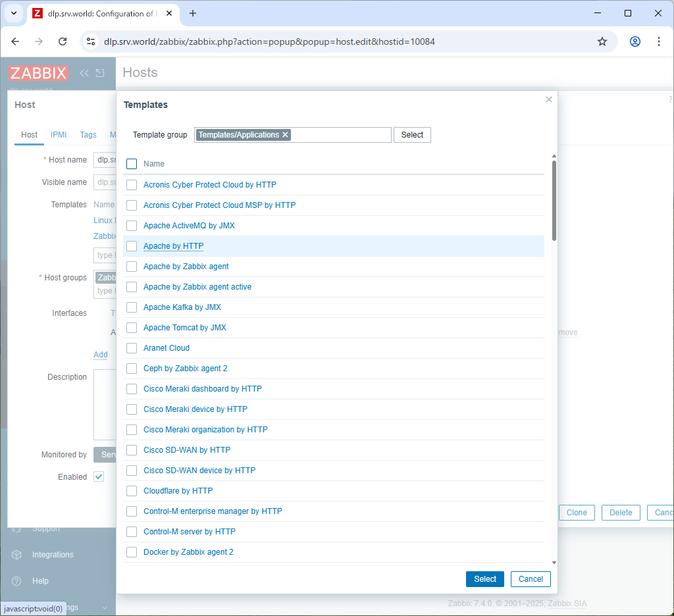The image size is (674, 616).
Task: Open the Acronis Cyber Protect Cloud MSP by HTTP link
Action: coord(220,205)
